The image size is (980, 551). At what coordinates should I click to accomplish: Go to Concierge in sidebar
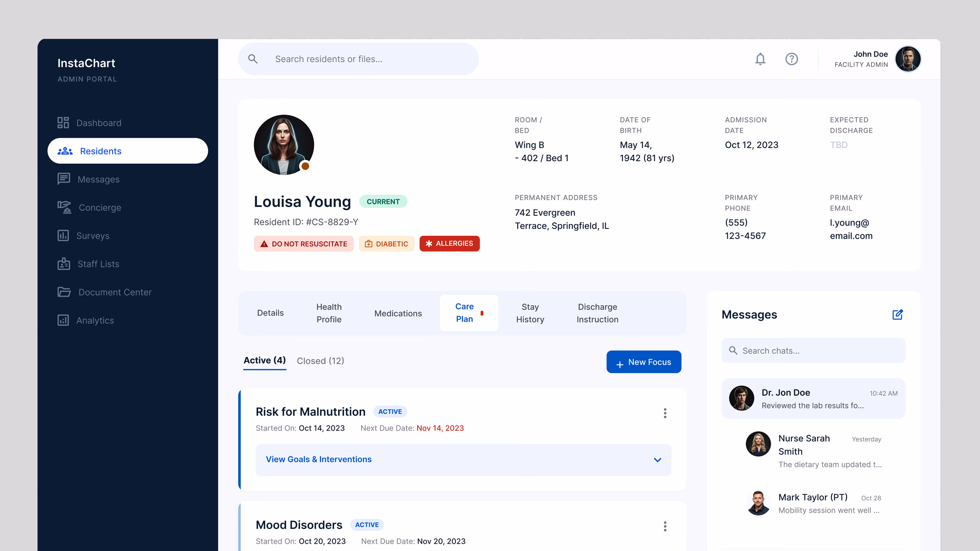point(100,208)
